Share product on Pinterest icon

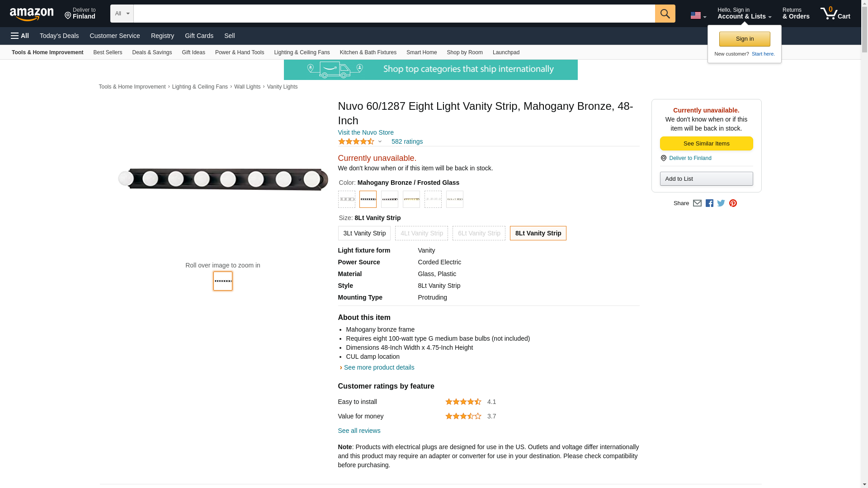coord(733,203)
